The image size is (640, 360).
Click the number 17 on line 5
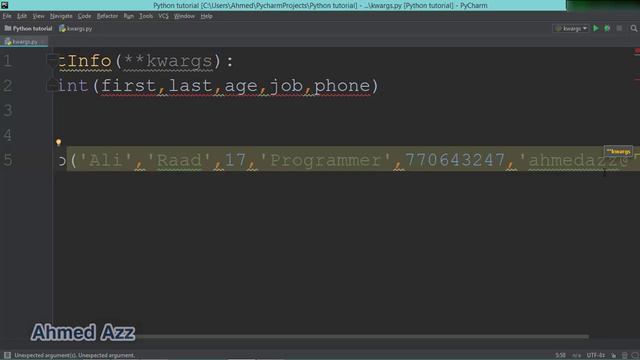pos(235,160)
